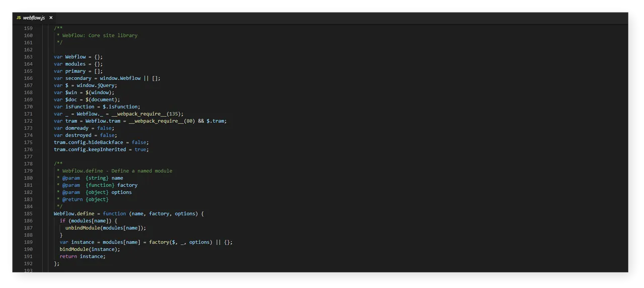Click 'tram.config.keepInherited' text
The image size is (644, 288).
click(90, 150)
